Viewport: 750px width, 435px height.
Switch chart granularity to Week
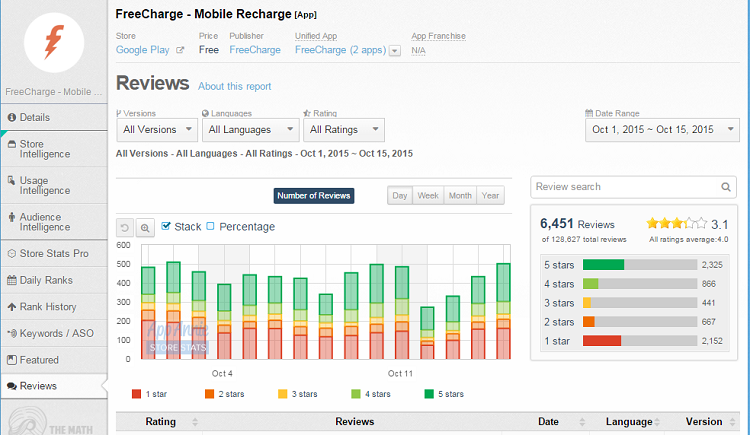coord(428,196)
